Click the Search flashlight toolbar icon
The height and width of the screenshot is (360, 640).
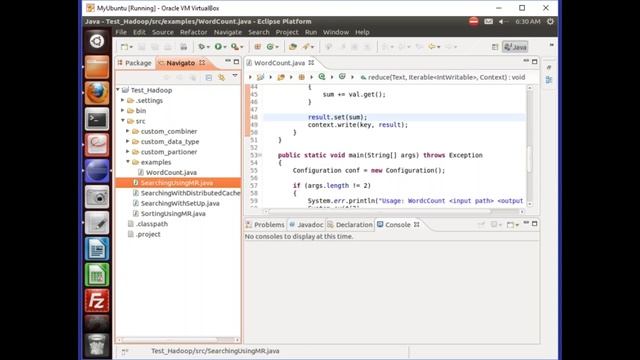click(306, 47)
